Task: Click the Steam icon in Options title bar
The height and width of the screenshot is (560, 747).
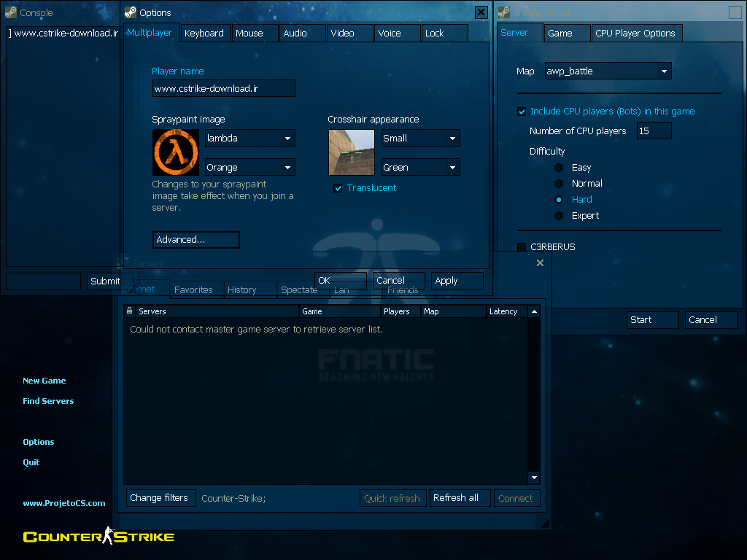Action: 131,12
